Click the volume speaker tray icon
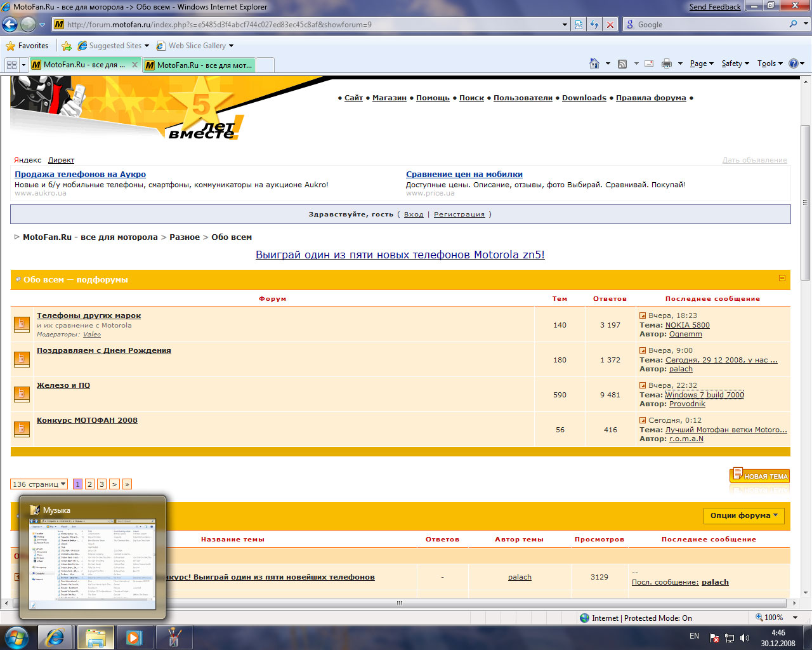The height and width of the screenshot is (650, 812). click(x=745, y=638)
